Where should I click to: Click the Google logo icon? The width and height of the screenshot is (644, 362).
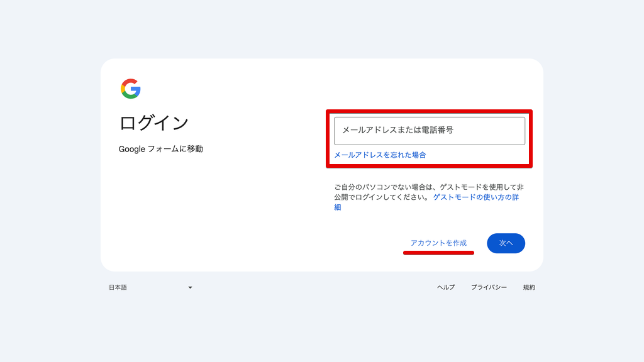pyautogui.click(x=131, y=89)
